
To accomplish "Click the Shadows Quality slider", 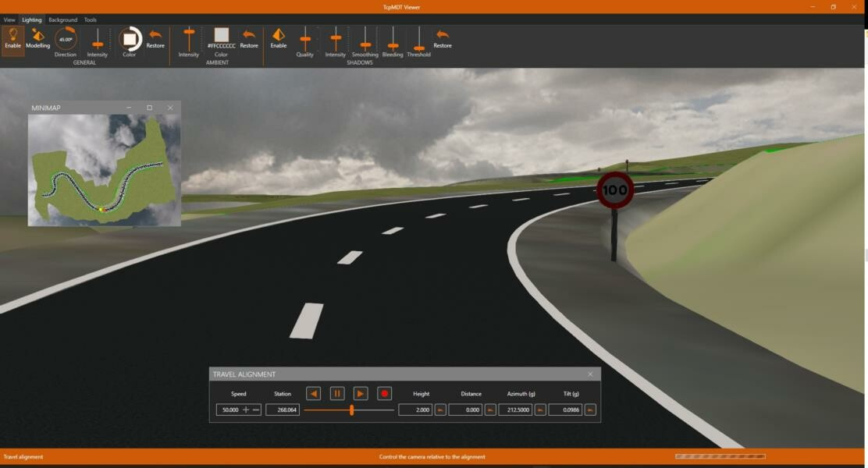I will pos(305,39).
